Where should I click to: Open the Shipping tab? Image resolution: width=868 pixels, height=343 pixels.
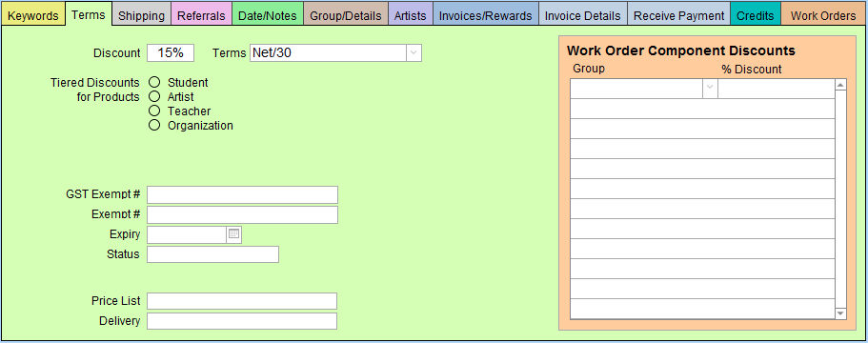click(141, 16)
